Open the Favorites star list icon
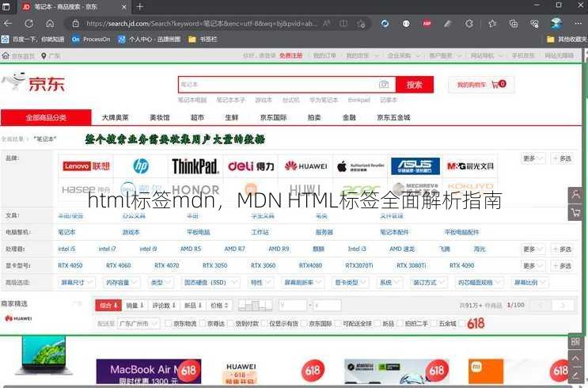588x388 pixels. (x=492, y=24)
